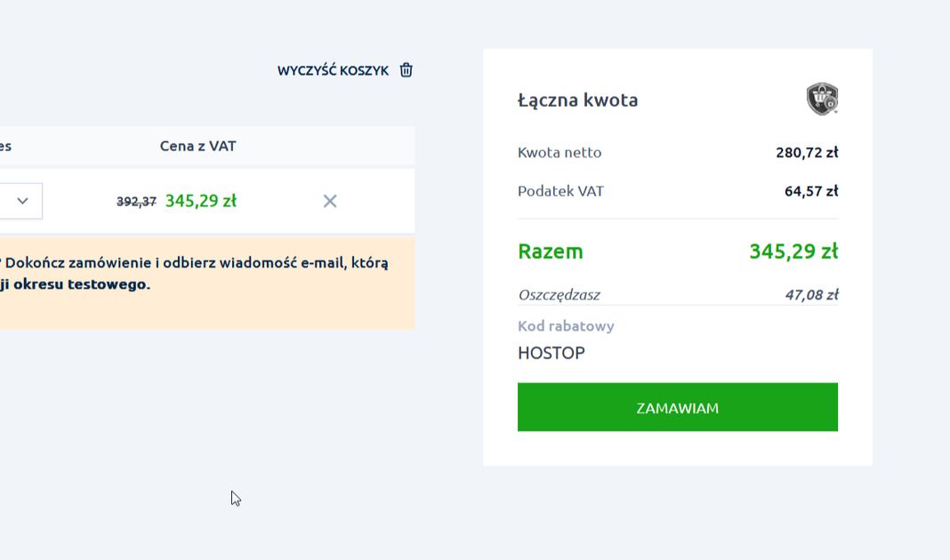Click the Podatek VAT label
This screenshot has height=560, width=950.
[560, 190]
